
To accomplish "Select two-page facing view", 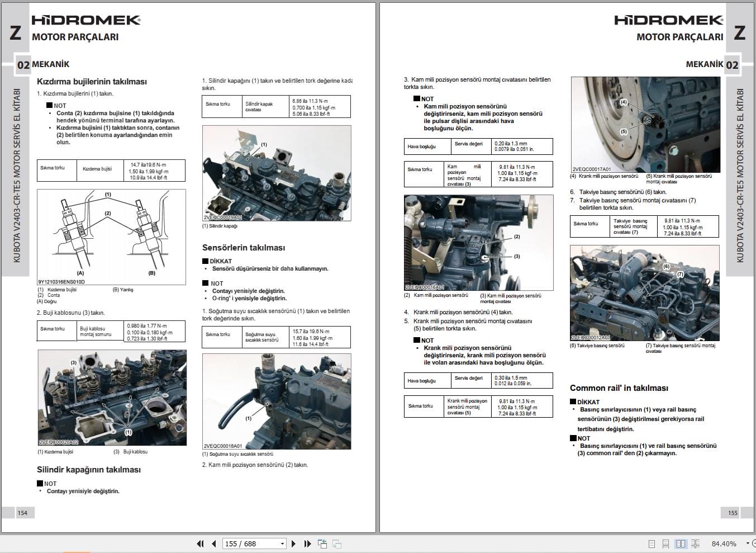I will [x=681, y=543].
